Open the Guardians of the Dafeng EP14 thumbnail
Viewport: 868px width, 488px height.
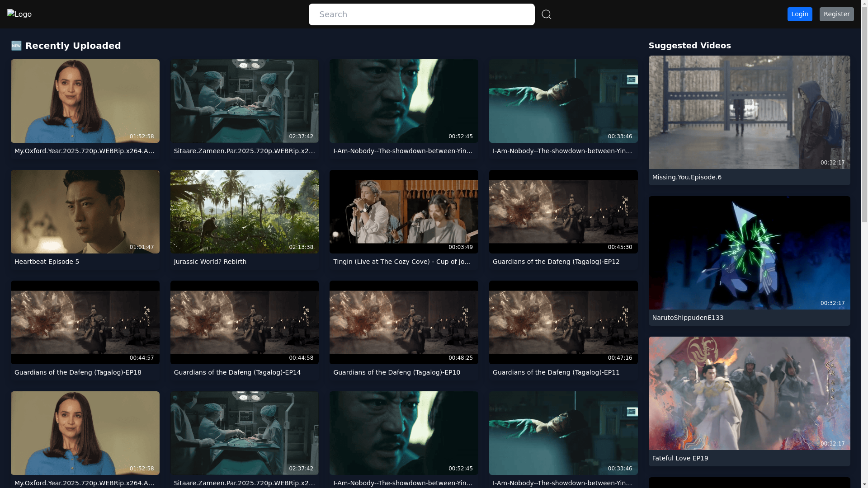click(245, 322)
